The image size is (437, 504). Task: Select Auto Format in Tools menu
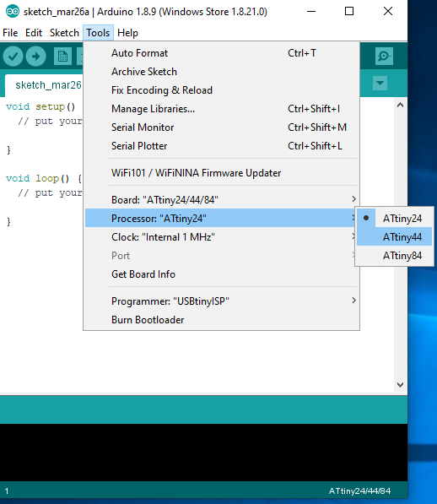(x=222, y=53)
